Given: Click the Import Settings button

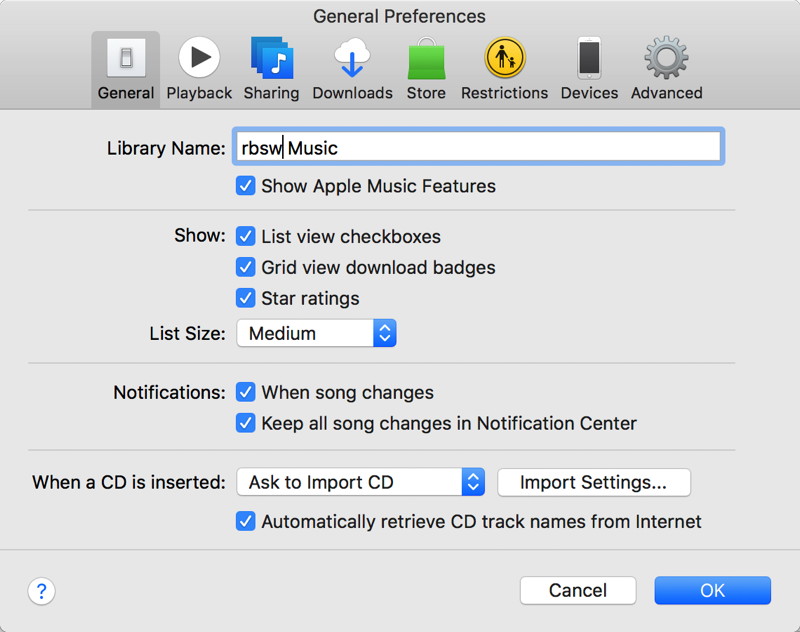Looking at the screenshot, I should 593,482.
